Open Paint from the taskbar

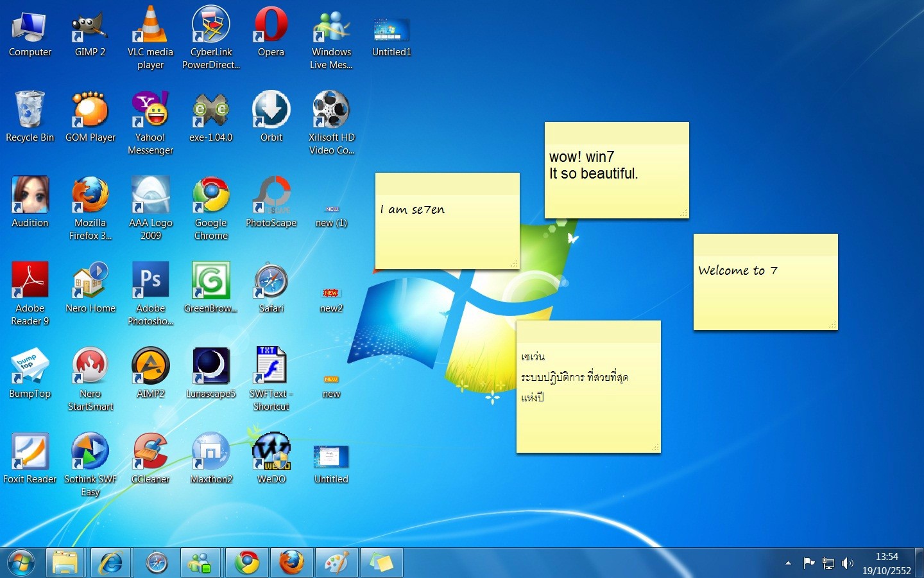336,563
